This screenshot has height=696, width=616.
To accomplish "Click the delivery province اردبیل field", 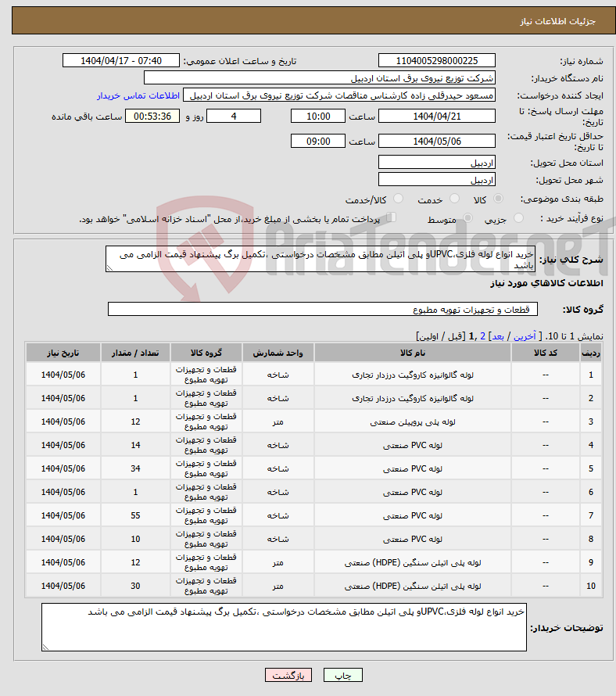I will coord(437,163).
